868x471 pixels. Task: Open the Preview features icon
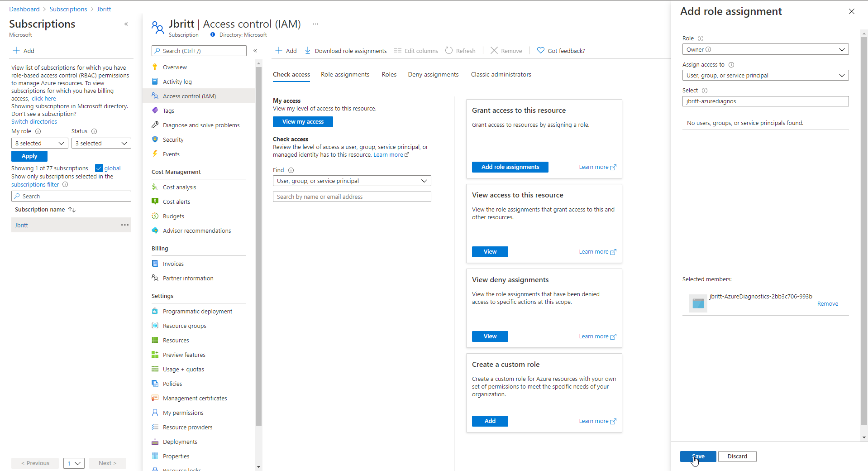(x=155, y=355)
